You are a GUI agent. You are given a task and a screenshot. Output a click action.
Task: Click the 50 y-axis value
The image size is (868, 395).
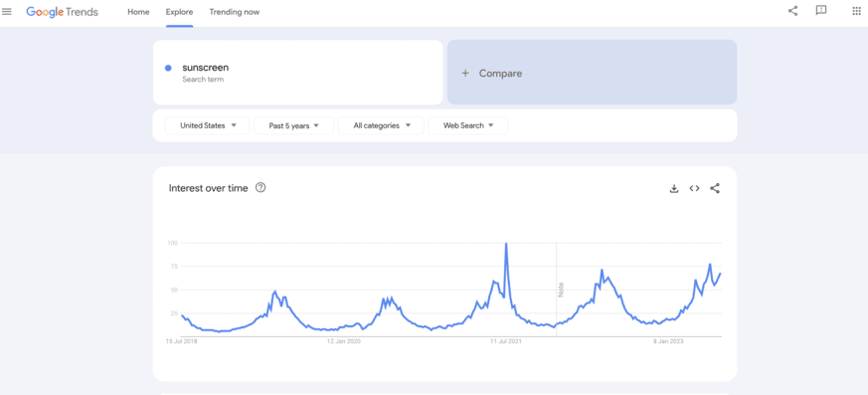[173, 290]
